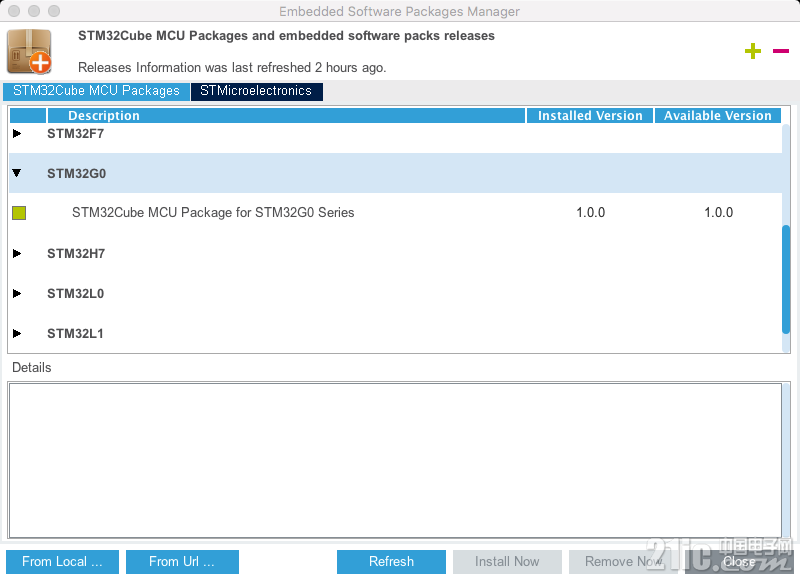Click the Installed Version column header

coord(590,116)
